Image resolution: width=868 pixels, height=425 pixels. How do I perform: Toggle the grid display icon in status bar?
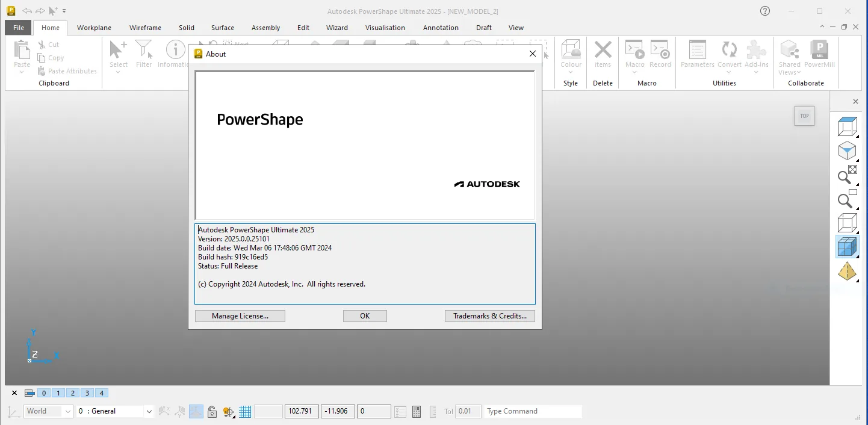(x=245, y=412)
